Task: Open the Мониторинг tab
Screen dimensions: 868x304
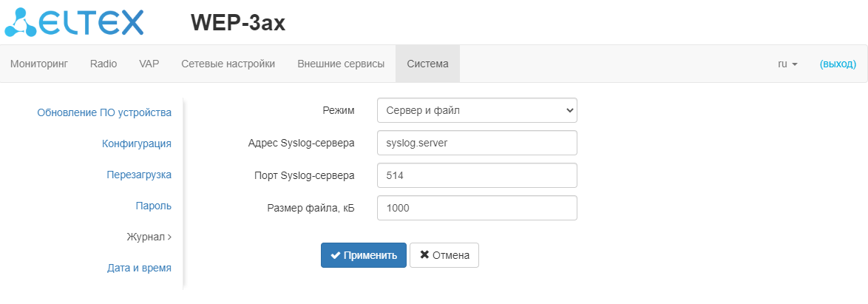Action: 39,64
